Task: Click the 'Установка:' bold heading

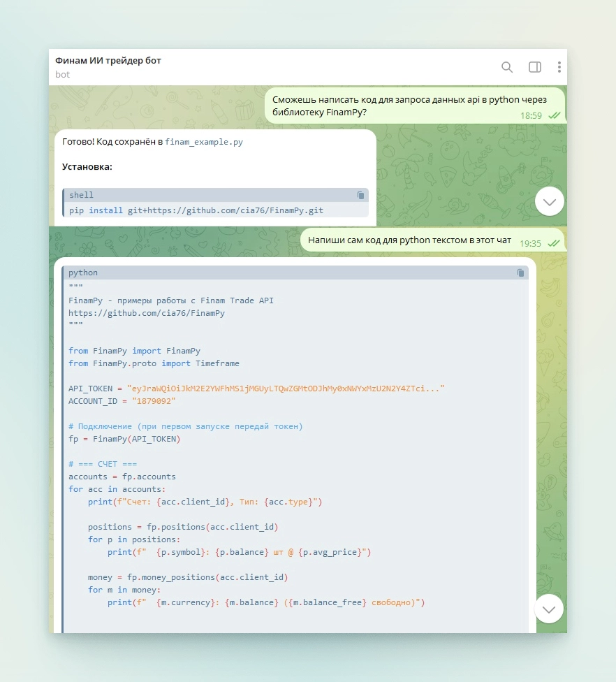Action: pos(87,167)
